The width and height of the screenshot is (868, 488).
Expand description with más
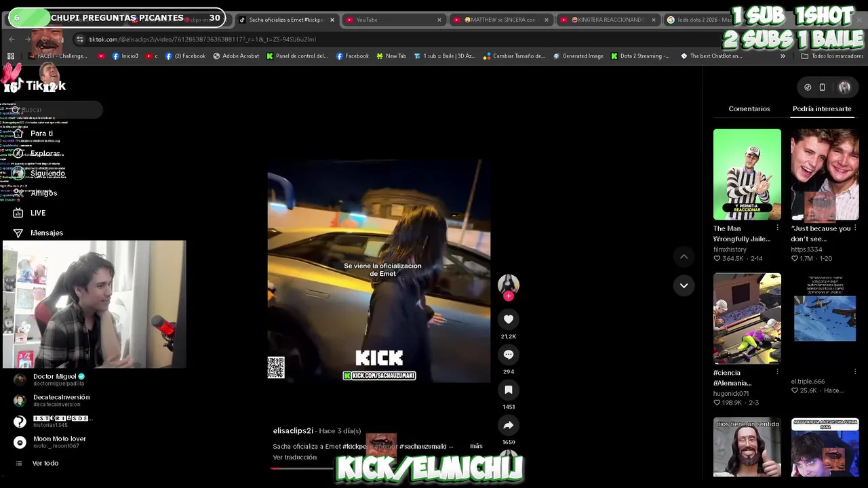[476, 446]
